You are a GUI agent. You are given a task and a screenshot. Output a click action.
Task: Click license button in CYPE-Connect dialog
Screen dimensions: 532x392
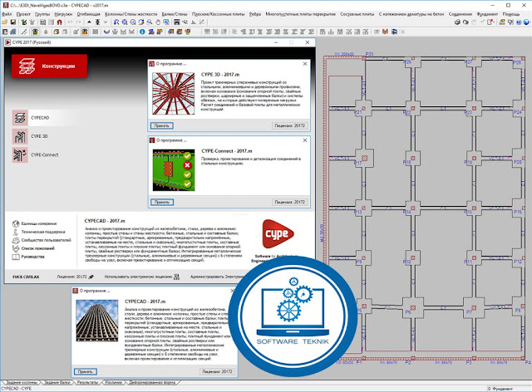coord(290,202)
